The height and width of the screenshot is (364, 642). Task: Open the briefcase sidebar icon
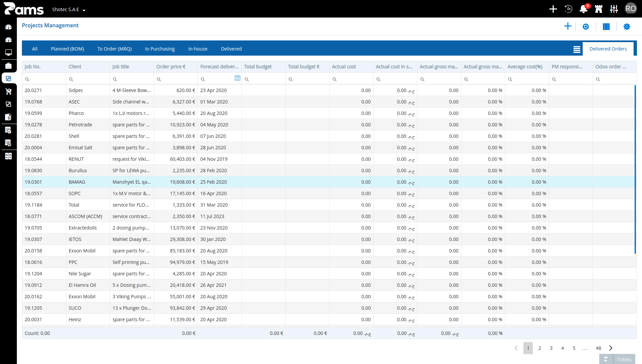coord(8,66)
